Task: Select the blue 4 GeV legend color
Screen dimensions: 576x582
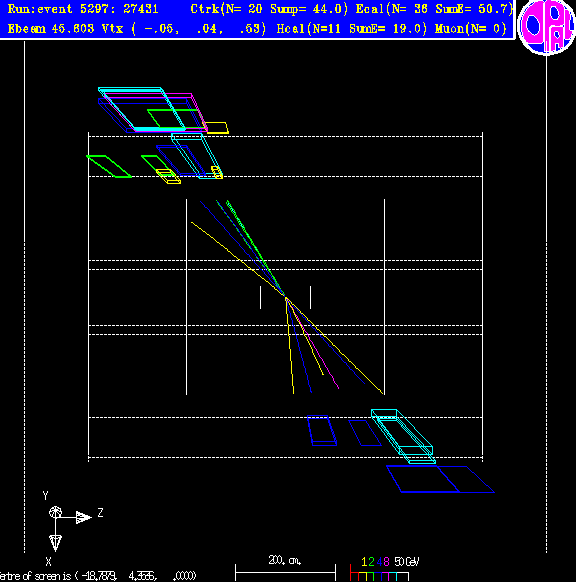Action: click(x=379, y=562)
